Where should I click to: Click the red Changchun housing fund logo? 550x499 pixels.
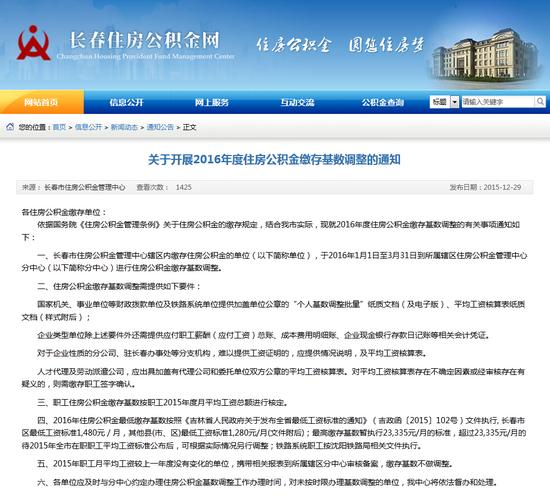tap(33, 43)
